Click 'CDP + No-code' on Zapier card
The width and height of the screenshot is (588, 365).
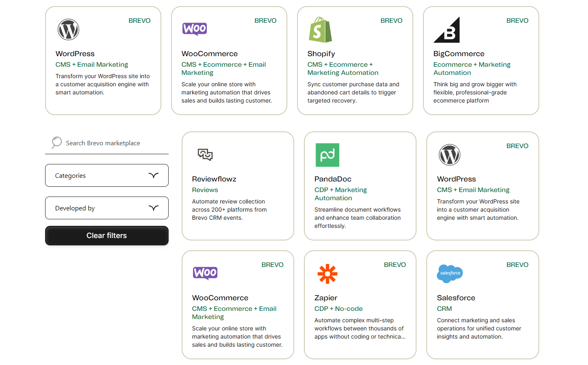click(x=338, y=309)
